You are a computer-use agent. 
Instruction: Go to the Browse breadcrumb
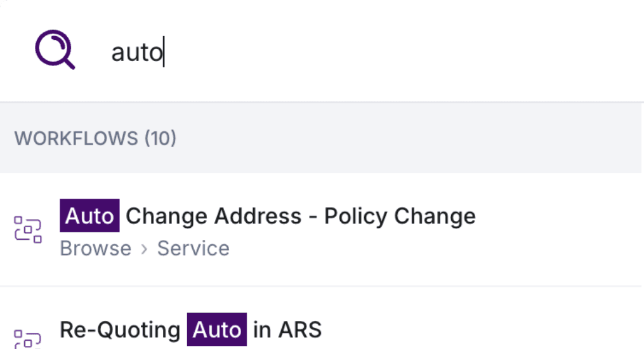tap(95, 249)
